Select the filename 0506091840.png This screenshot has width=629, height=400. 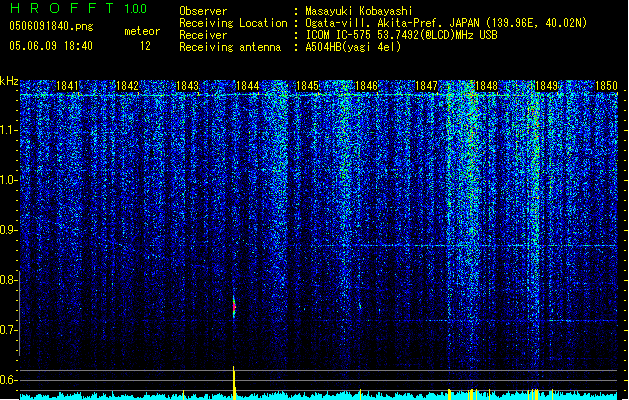point(51,26)
